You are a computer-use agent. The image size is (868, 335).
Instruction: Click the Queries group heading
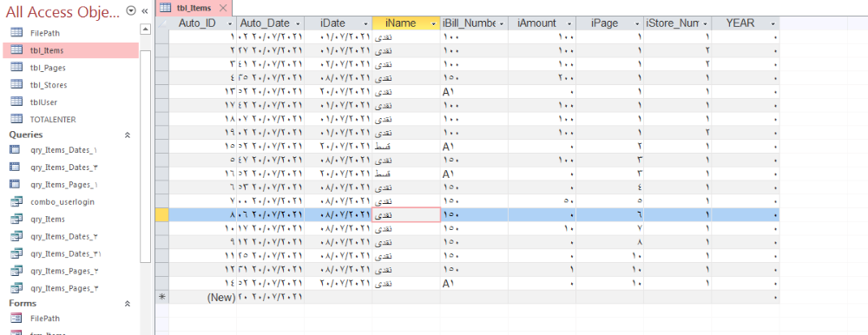26,135
